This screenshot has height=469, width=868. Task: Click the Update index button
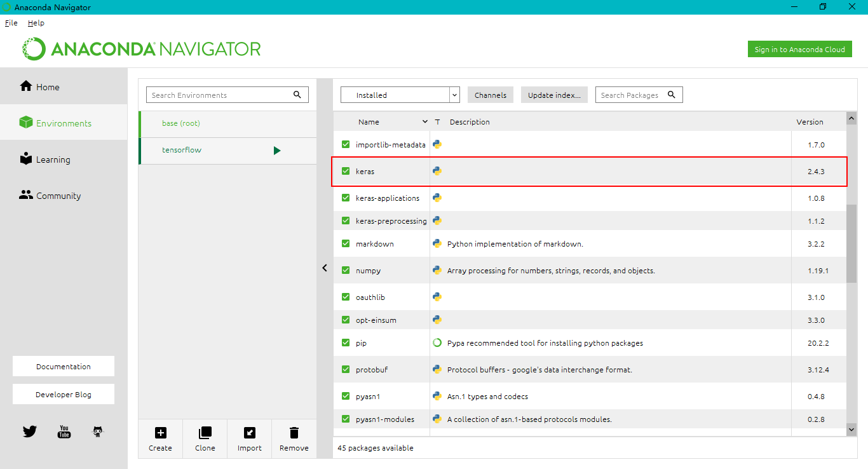(x=554, y=95)
